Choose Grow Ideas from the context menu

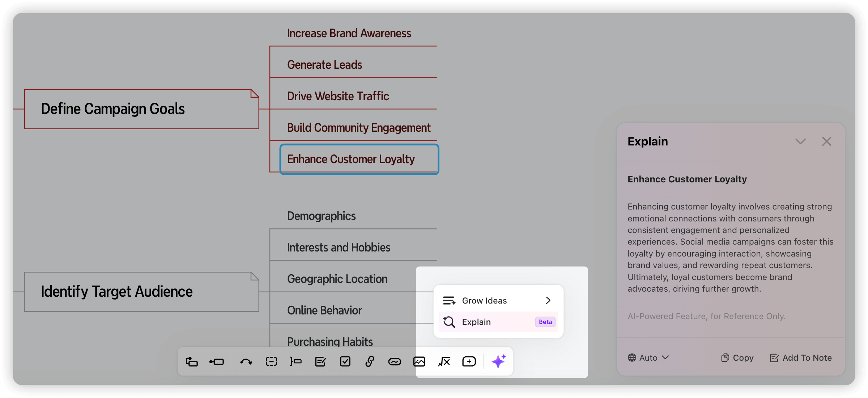[484, 300]
